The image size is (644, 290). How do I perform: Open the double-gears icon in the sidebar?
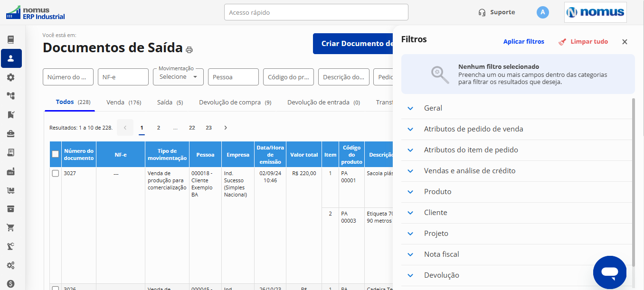(10, 265)
